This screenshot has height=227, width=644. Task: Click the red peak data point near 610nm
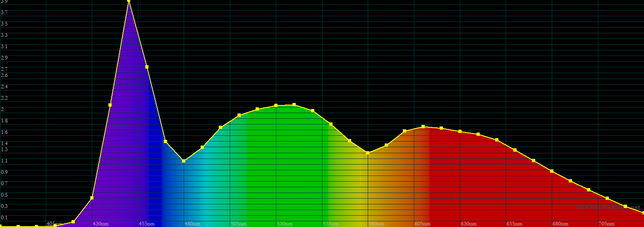tap(423, 126)
